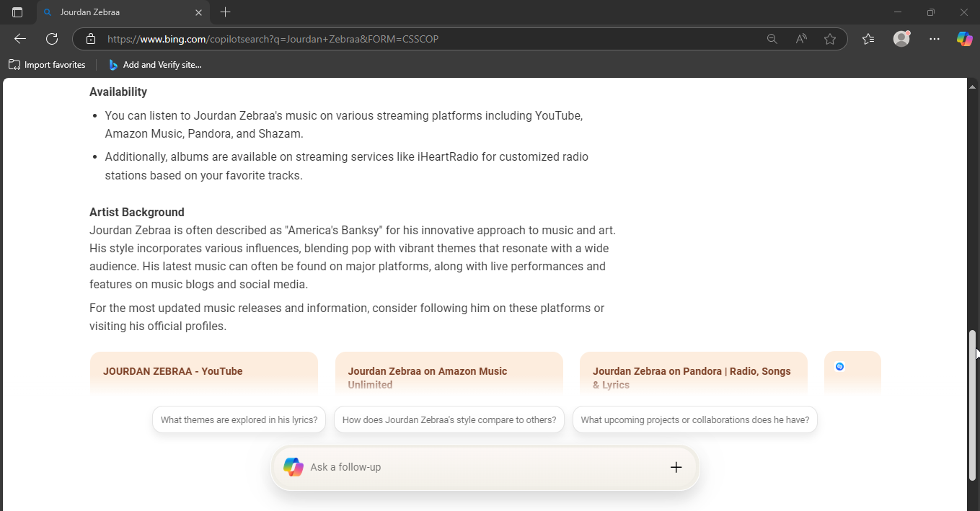The image size is (980, 511).
Task: Open Settings and more ellipsis menu
Action: coord(935,39)
